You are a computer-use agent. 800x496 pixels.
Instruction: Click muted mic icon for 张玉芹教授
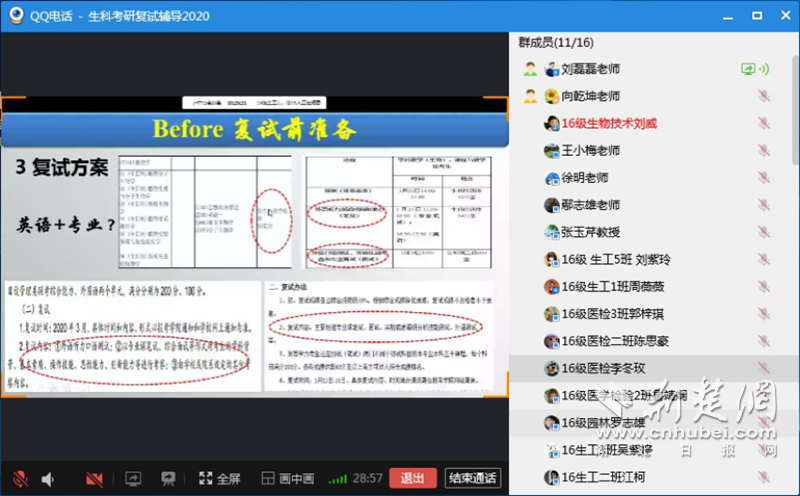coord(764,232)
